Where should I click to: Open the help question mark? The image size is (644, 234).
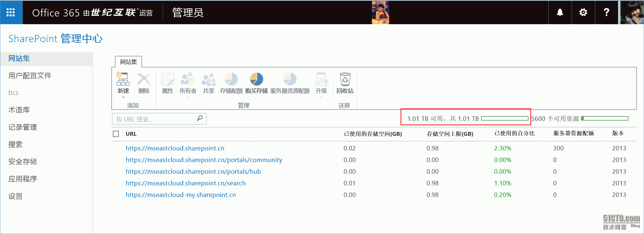(x=606, y=12)
